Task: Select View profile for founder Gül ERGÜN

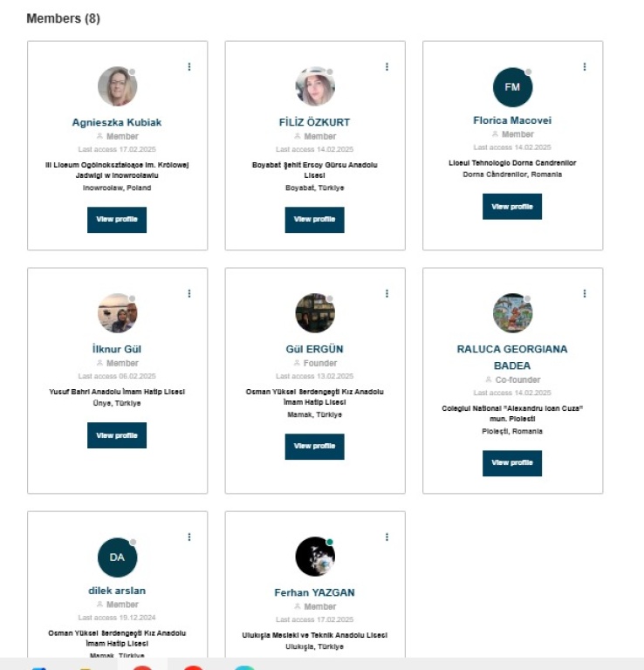Action: click(x=315, y=447)
